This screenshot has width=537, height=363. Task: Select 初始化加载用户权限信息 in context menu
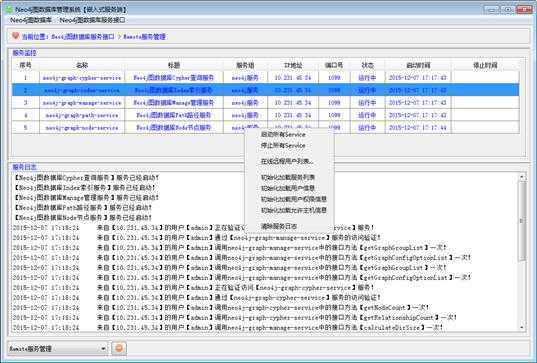[x=294, y=199]
